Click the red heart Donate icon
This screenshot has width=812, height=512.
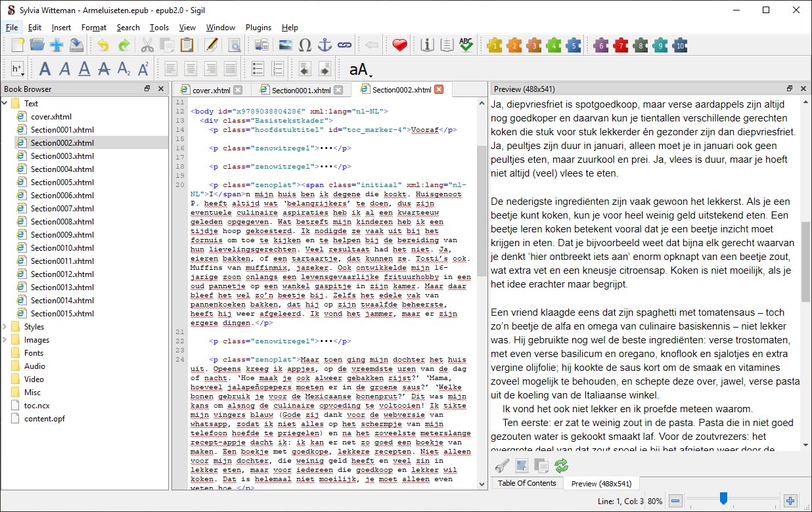[399, 45]
